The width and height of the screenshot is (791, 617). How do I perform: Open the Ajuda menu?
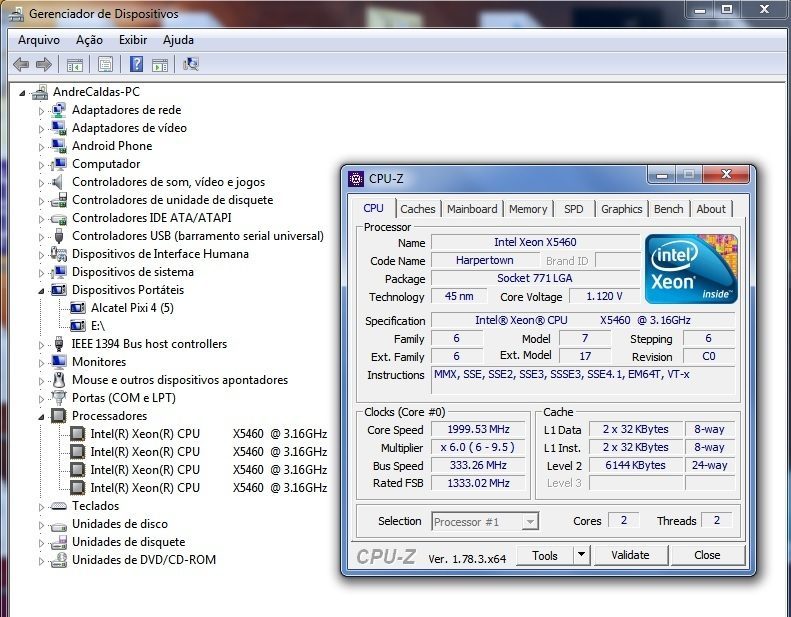(x=178, y=40)
